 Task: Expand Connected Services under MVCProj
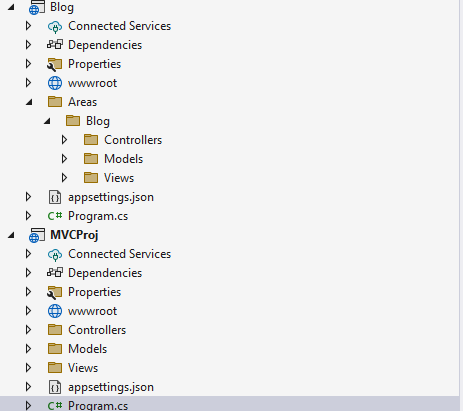tap(29, 254)
